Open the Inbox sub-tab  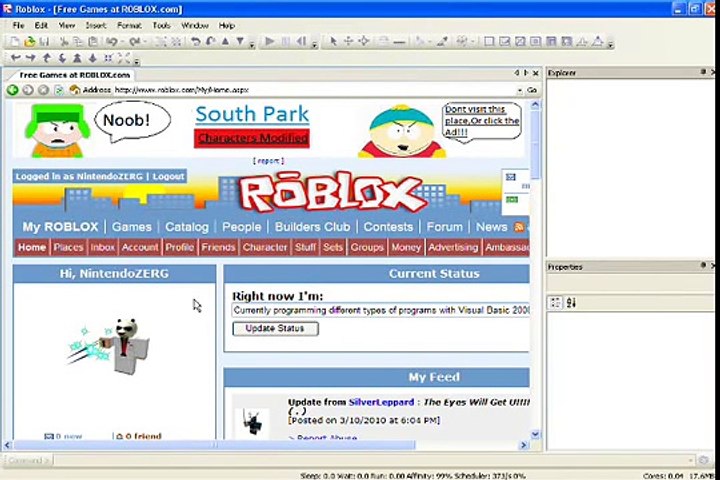tap(102, 247)
